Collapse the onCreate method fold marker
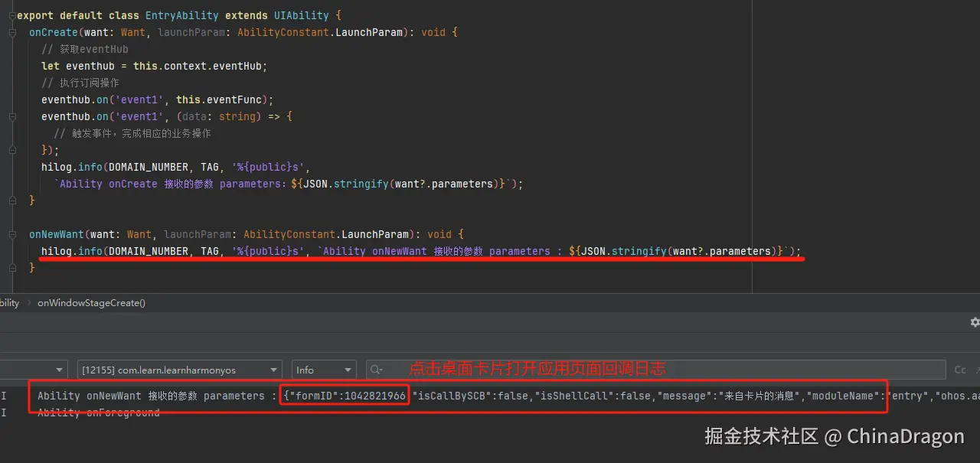 12,32
